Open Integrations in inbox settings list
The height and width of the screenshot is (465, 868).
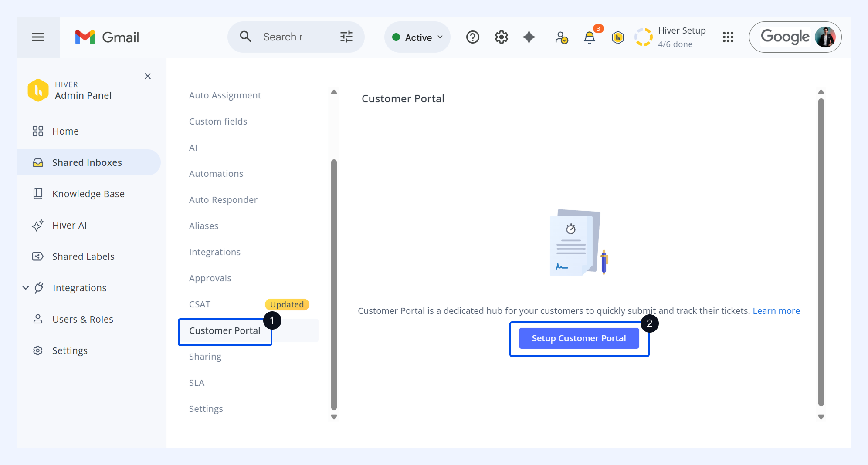[x=215, y=252]
